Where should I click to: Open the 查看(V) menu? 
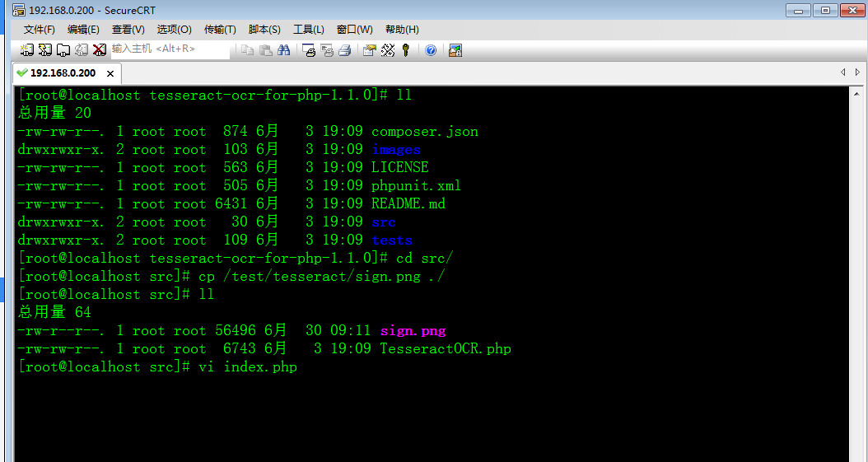point(128,30)
